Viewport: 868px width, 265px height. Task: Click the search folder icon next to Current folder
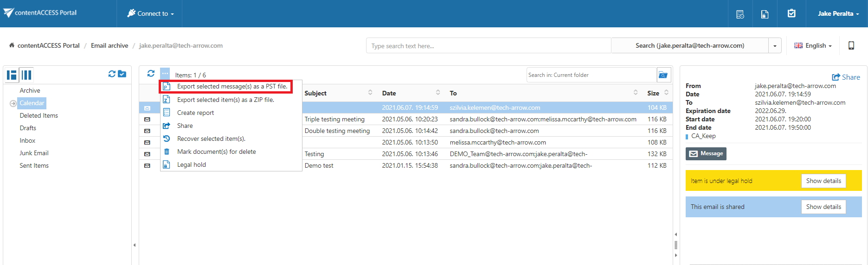[x=663, y=75]
